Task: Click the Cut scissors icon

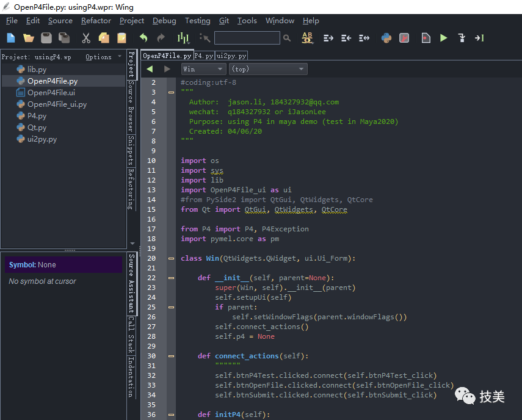Action: [86, 38]
